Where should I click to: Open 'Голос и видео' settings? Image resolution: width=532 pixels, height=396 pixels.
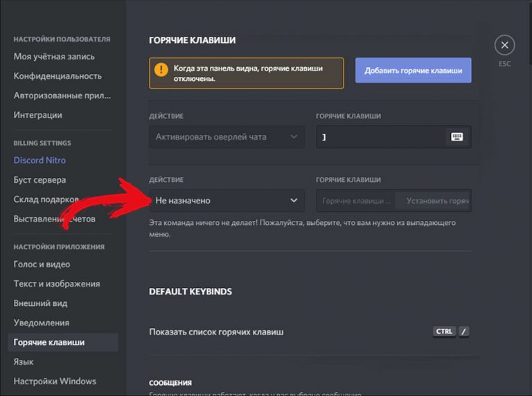[42, 264]
